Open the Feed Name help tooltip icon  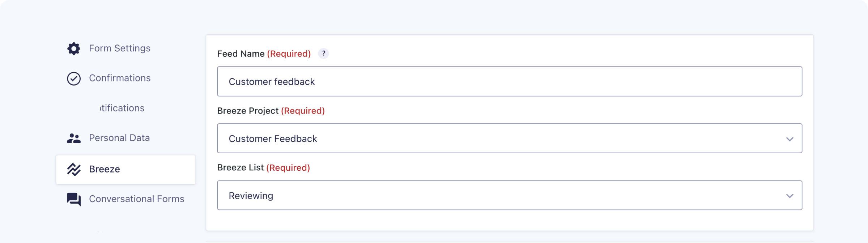[x=323, y=54]
